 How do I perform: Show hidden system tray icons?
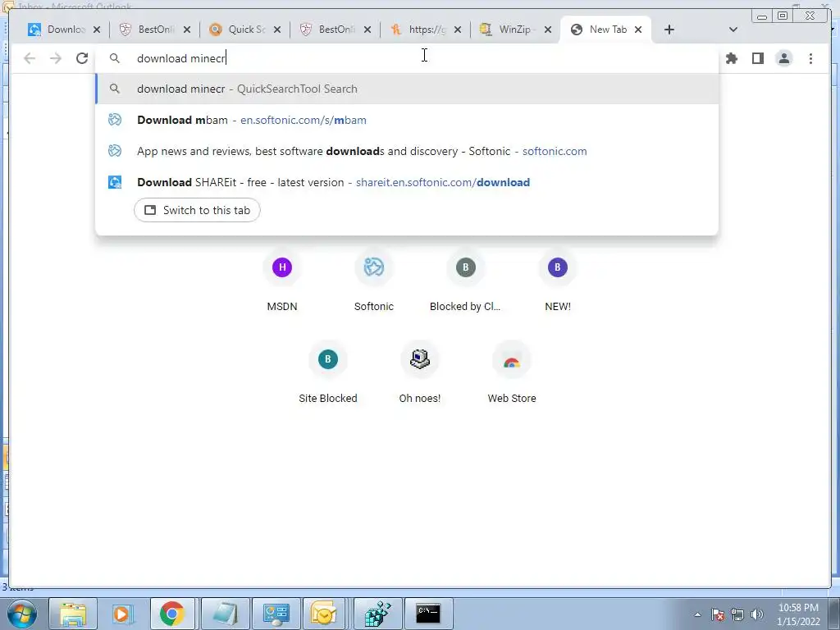click(697, 614)
